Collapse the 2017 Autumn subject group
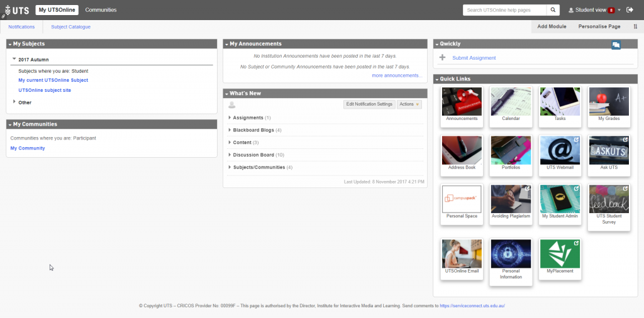Image resolution: width=644 pixels, height=318 pixels. point(14,59)
